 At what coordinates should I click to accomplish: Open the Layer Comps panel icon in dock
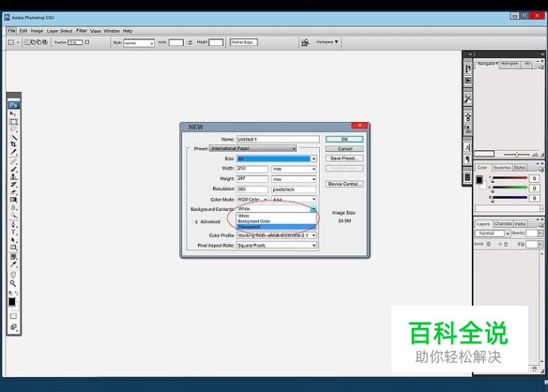pyautogui.click(x=467, y=177)
